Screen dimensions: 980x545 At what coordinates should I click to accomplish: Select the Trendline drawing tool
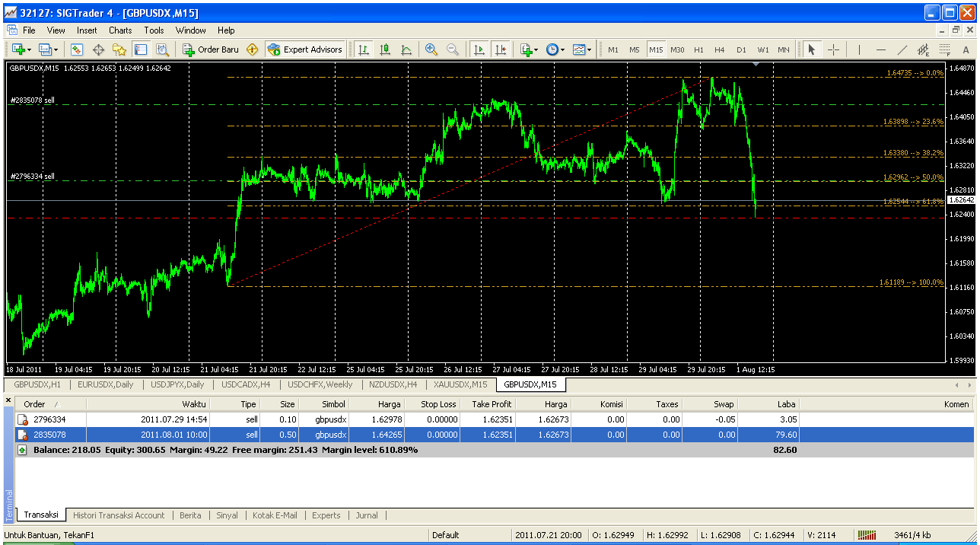pyautogui.click(x=902, y=49)
